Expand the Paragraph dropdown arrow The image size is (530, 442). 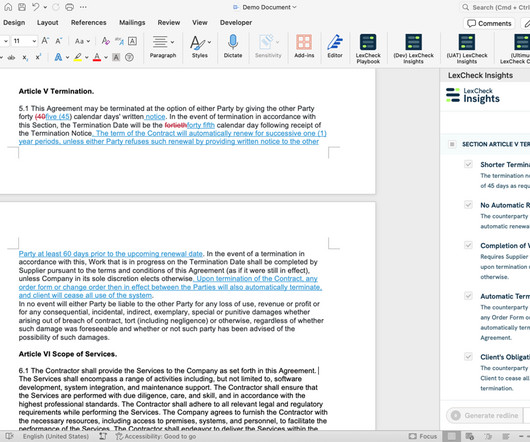[x=172, y=42]
